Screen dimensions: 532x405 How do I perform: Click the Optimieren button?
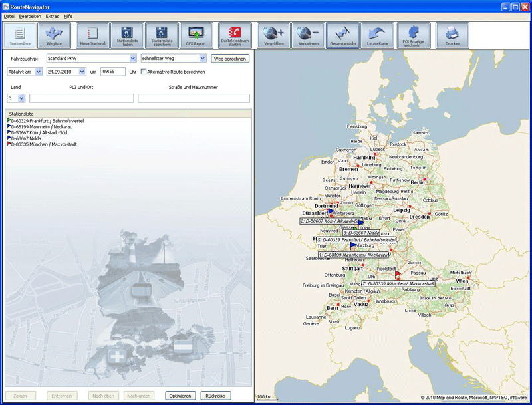(x=180, y=396)
